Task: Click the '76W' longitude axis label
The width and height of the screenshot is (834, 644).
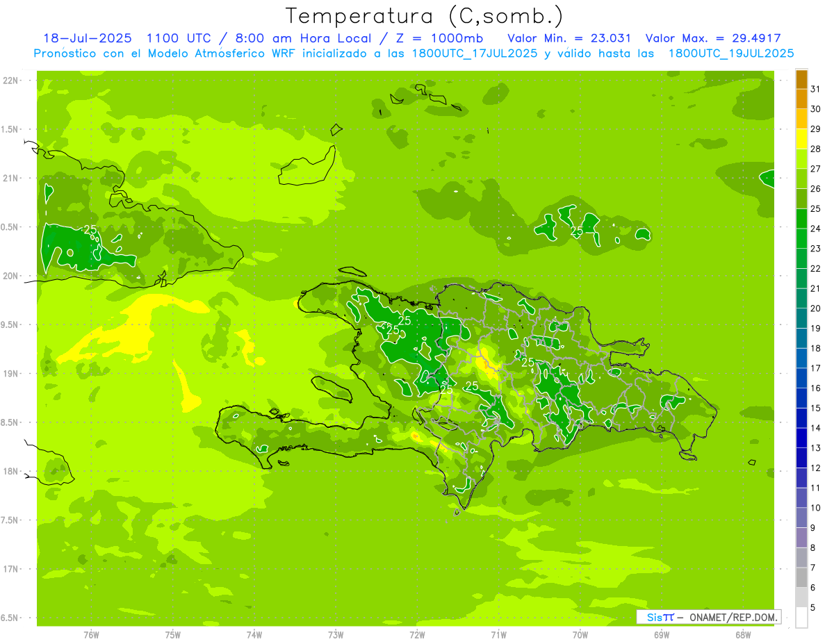Action: (x=91, y=635)
